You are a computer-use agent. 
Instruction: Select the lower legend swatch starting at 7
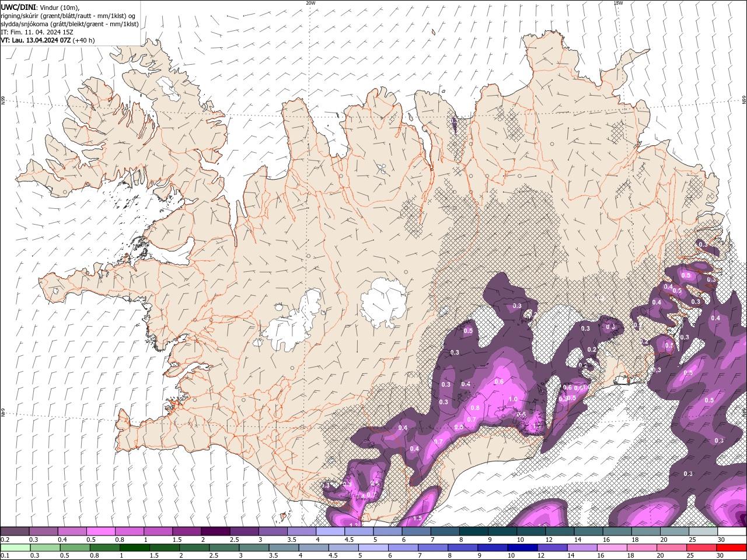click(432, 548)
